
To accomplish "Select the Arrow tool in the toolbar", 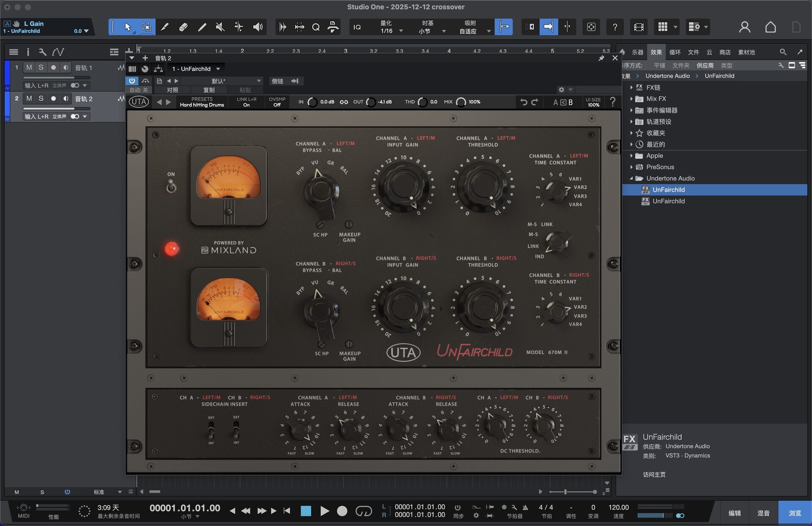I will 127,27.
